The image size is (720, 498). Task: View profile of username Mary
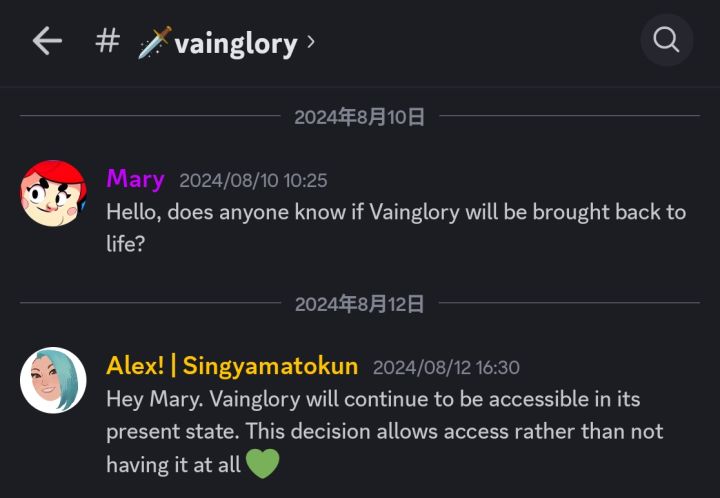click(x=135, y=179)
